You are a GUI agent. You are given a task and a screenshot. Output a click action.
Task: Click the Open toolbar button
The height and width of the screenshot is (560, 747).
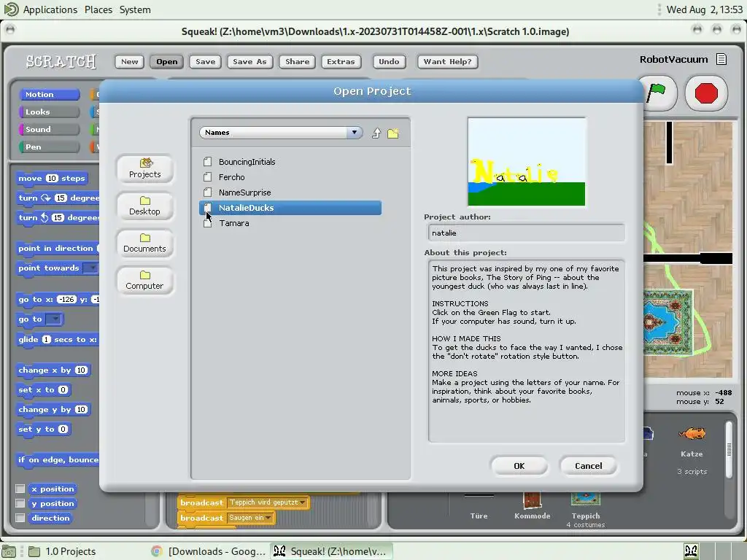167,61
